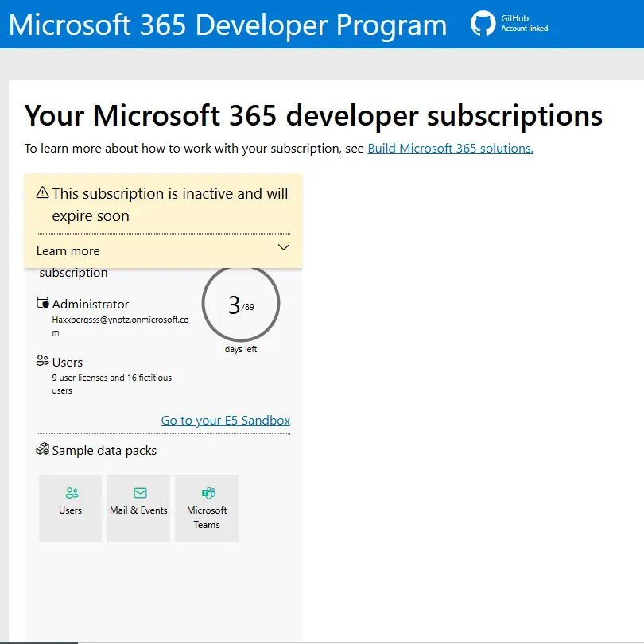Click the 'Your Microsoft 365 developer subscriptions' heading
This screenshot has width=644, height=644.
(x=313, y=116)
